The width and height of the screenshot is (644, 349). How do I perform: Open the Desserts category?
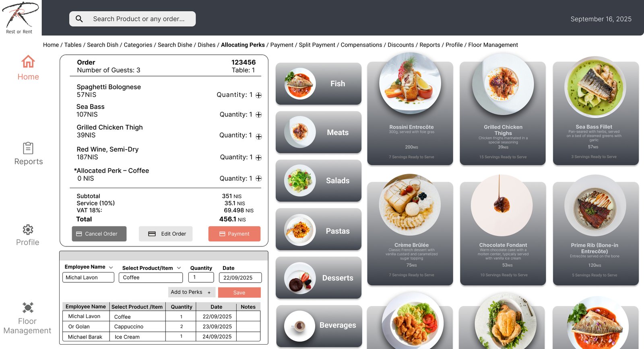pyautogui.click(x=318, y=278)
